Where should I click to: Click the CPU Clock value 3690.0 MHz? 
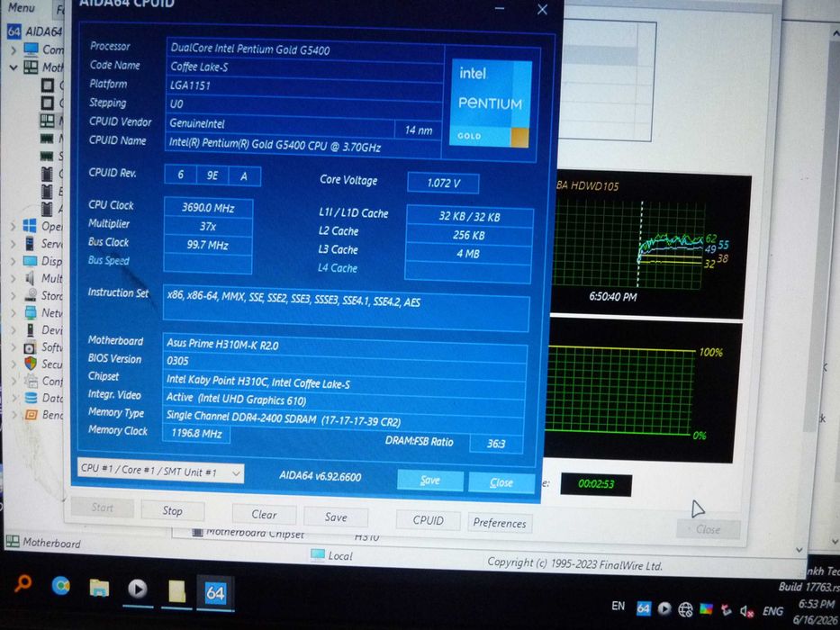208,208
